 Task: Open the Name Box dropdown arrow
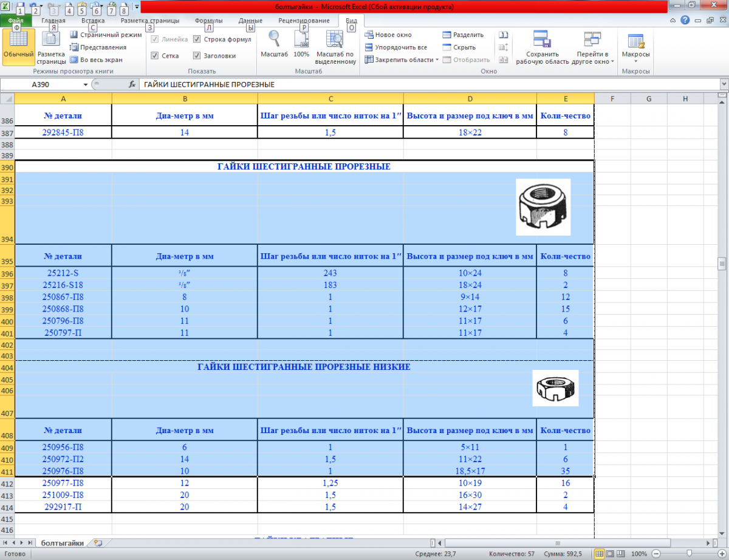pos(86,85)
